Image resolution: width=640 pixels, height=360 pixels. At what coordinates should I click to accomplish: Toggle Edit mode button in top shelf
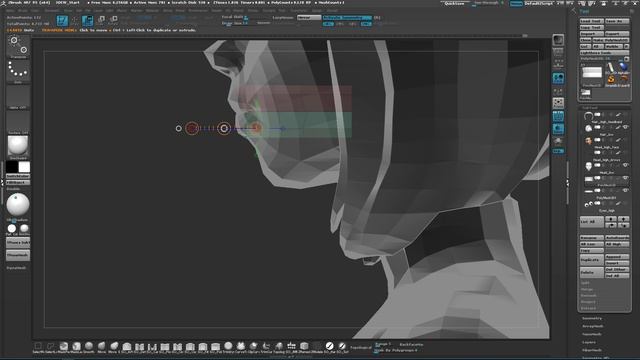62,20
